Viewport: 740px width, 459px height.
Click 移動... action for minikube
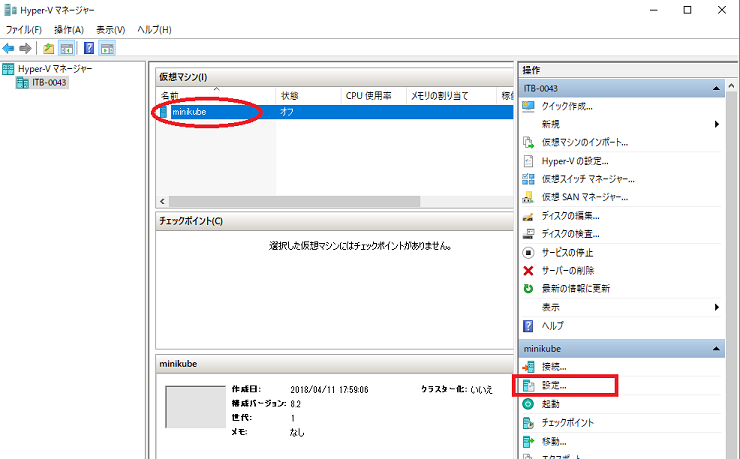554,442
